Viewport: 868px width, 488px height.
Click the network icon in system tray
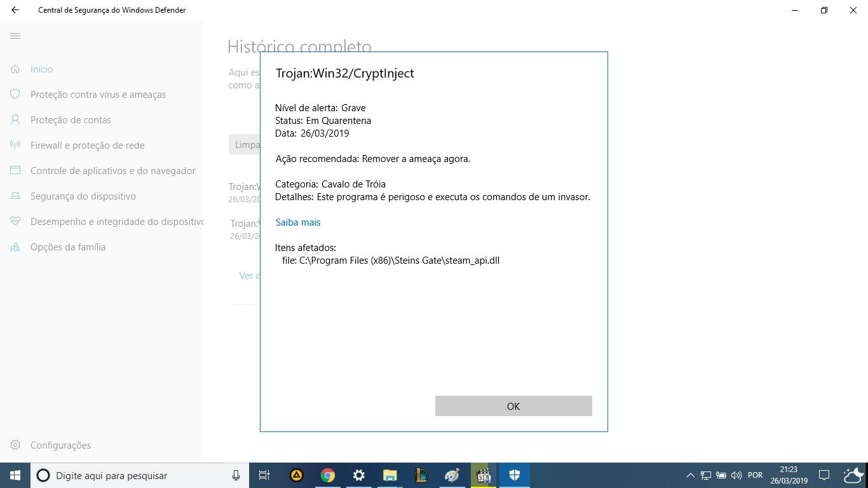(705, 475)
